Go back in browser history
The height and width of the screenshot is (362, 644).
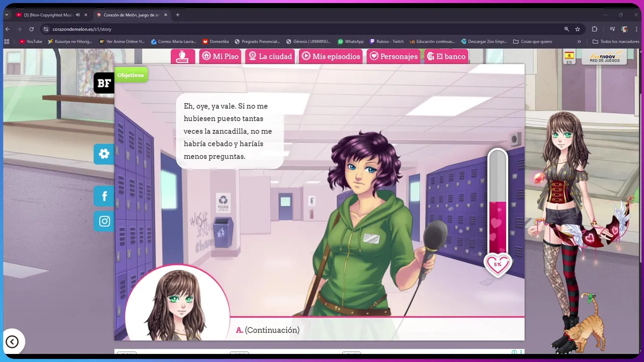click(x=7, y=29)
